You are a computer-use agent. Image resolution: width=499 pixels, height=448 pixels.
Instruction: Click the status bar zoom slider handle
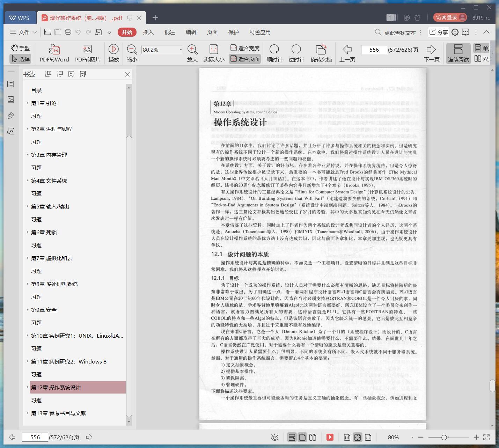coord(444,437)
